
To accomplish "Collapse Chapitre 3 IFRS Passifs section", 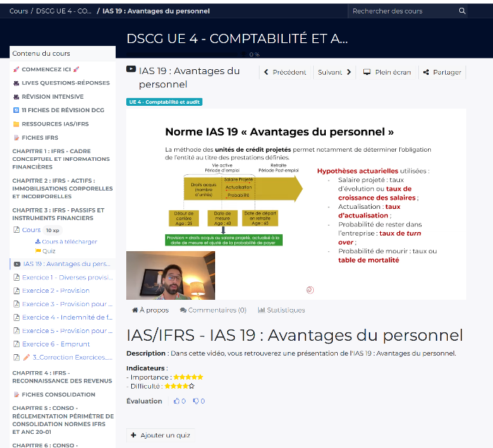I will tap(61, 214).
